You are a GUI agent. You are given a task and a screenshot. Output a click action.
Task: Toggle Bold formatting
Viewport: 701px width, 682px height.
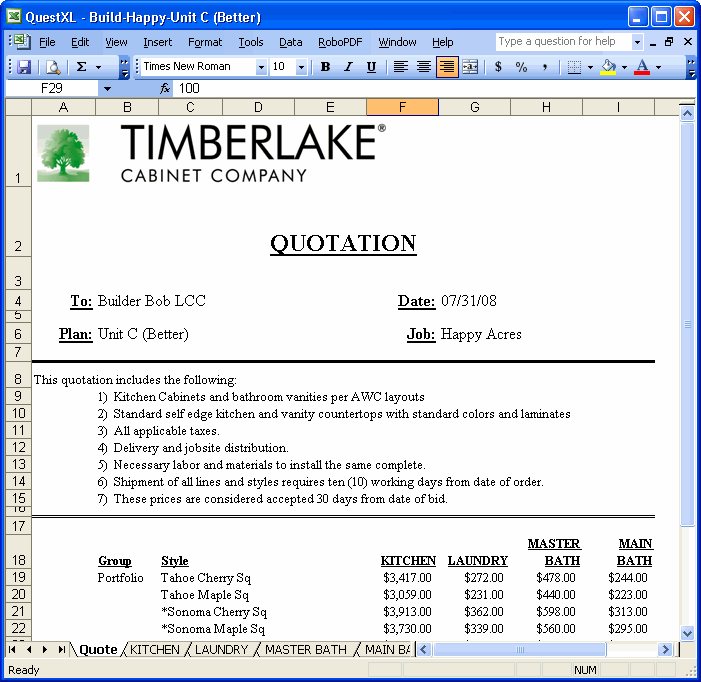click(325, 67)
